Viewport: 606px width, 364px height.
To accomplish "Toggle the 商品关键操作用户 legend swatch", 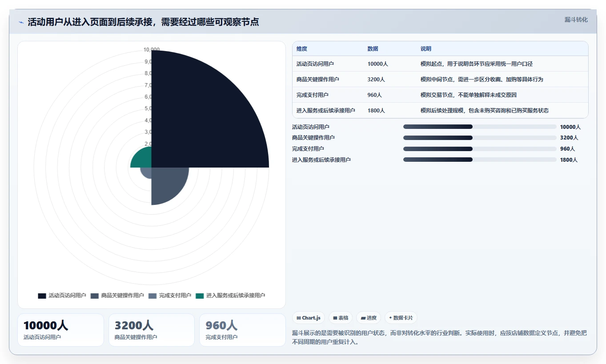I will point(95,296).
